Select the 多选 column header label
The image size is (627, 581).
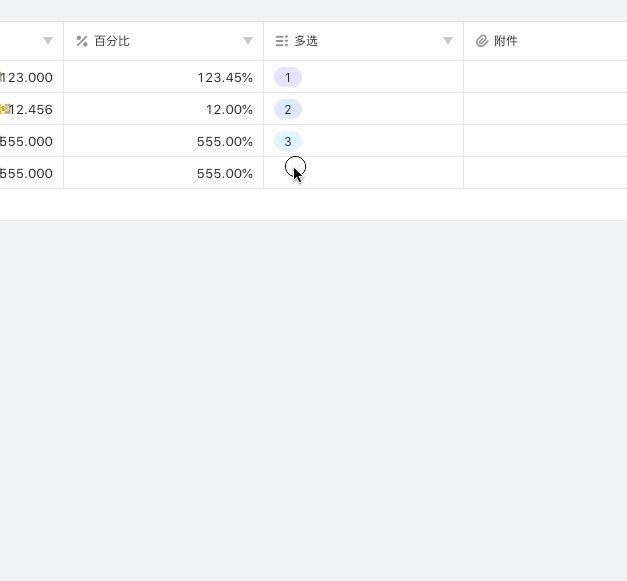(x=306, y=41)
